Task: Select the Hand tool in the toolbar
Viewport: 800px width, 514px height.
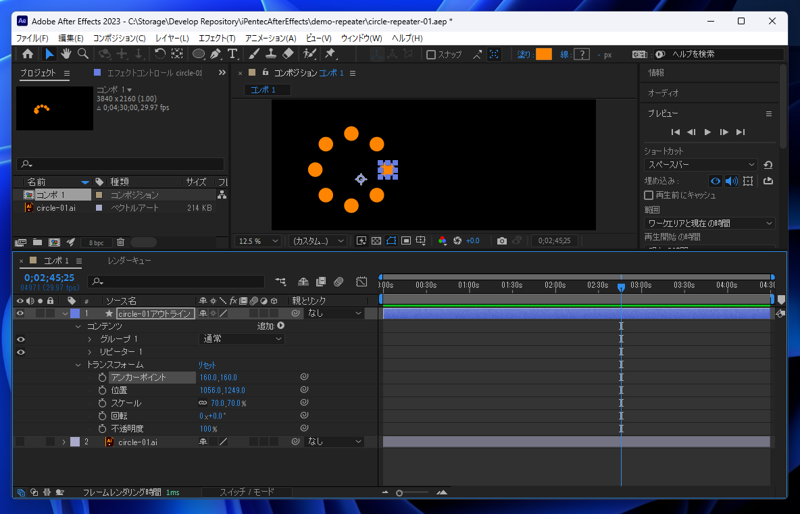Action: click(x=66, y=54)
